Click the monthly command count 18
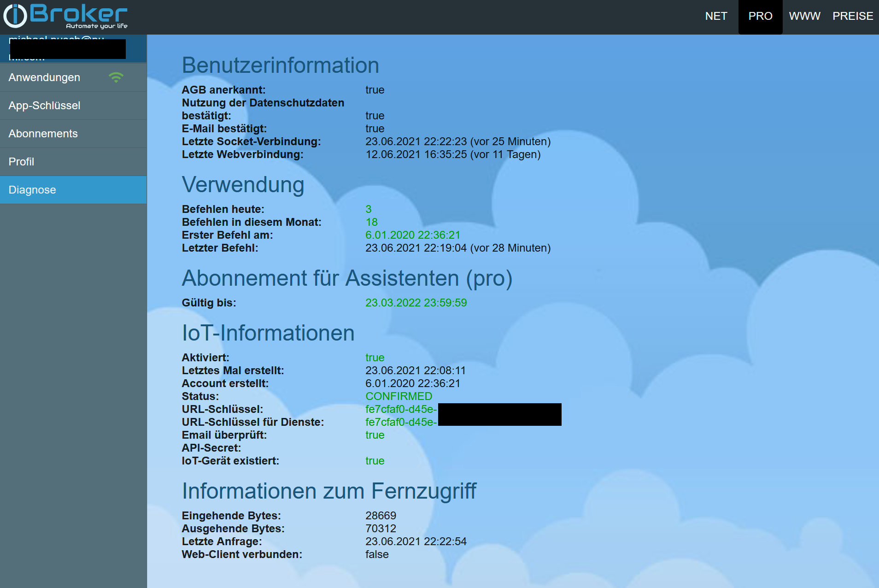 371,222
